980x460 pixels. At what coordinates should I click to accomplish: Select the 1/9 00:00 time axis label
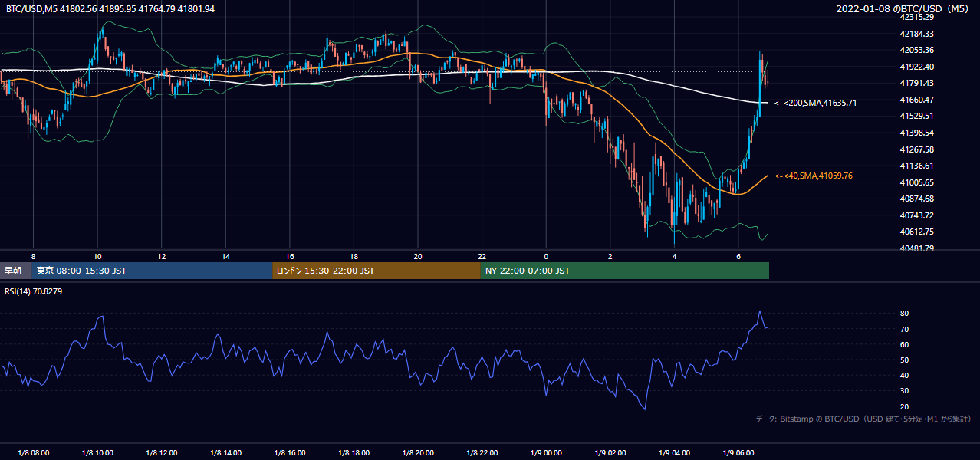click(546, 453)
